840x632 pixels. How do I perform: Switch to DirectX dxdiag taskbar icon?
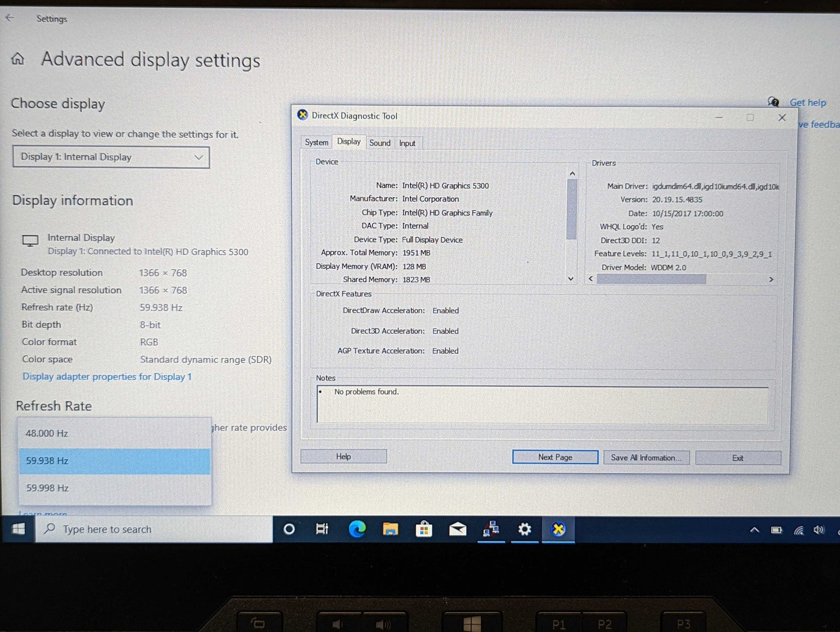558,529
